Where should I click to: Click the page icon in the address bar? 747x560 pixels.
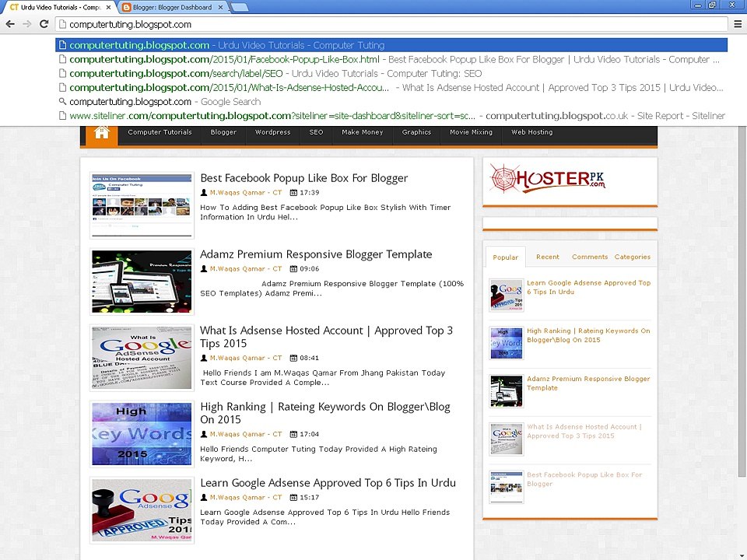tap(62, 24)
